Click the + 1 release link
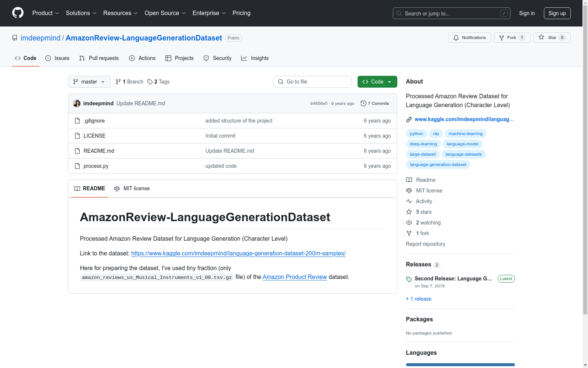 click(x=419, y=299)
